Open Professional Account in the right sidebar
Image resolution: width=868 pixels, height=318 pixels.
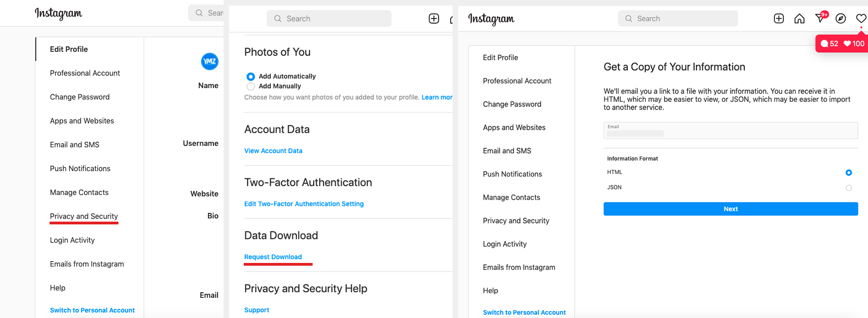[x=517, y=81]
